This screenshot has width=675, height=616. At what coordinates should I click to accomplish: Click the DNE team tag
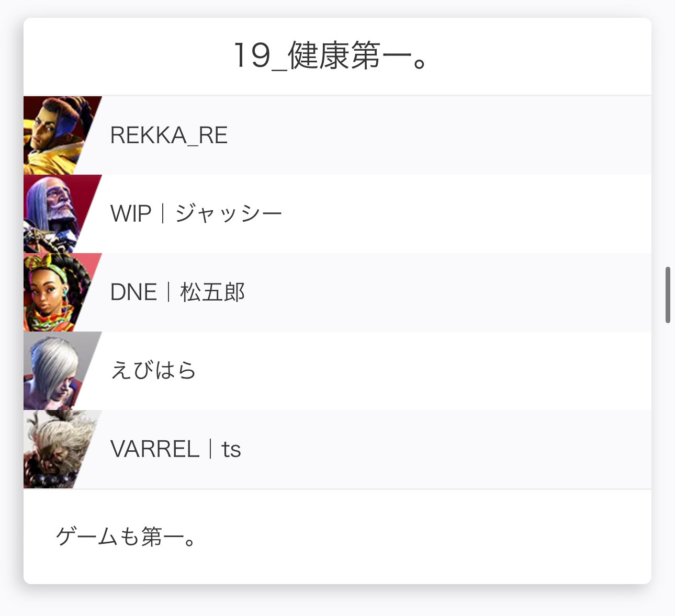pyautogui.click(x=133, y=292)
